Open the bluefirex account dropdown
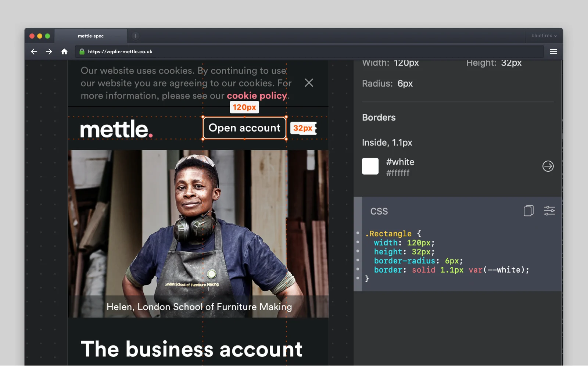Image resolution: width=588 pixels, height=366 pixels. (544, 36)
